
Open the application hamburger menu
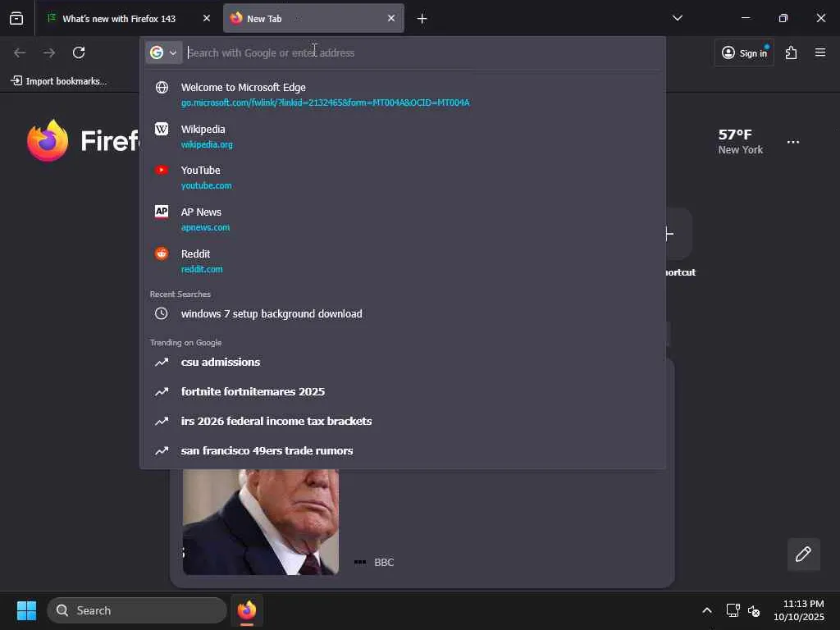[820, 52]
